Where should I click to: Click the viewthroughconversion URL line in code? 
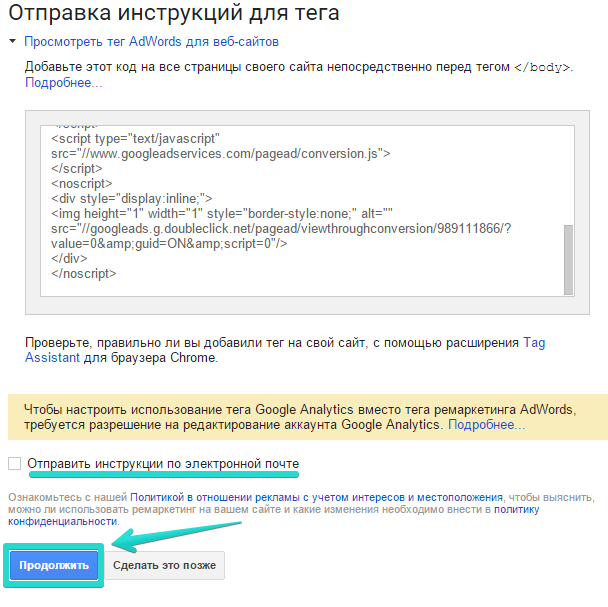tap(281, 228)
